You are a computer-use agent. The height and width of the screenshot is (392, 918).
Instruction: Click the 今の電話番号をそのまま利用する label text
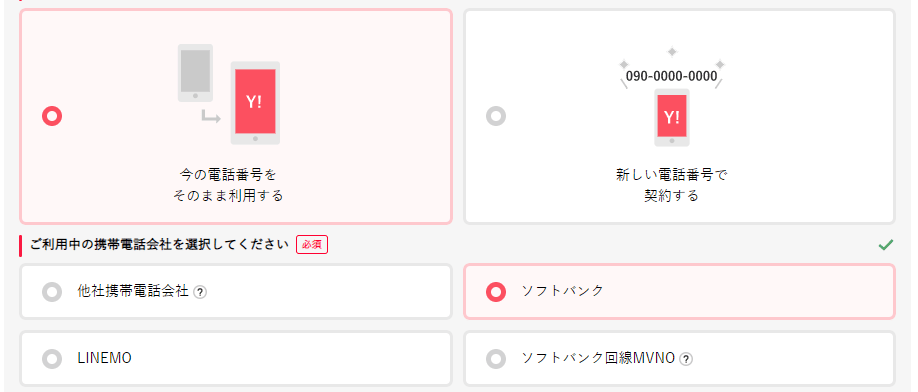click(x=228, y=185)
